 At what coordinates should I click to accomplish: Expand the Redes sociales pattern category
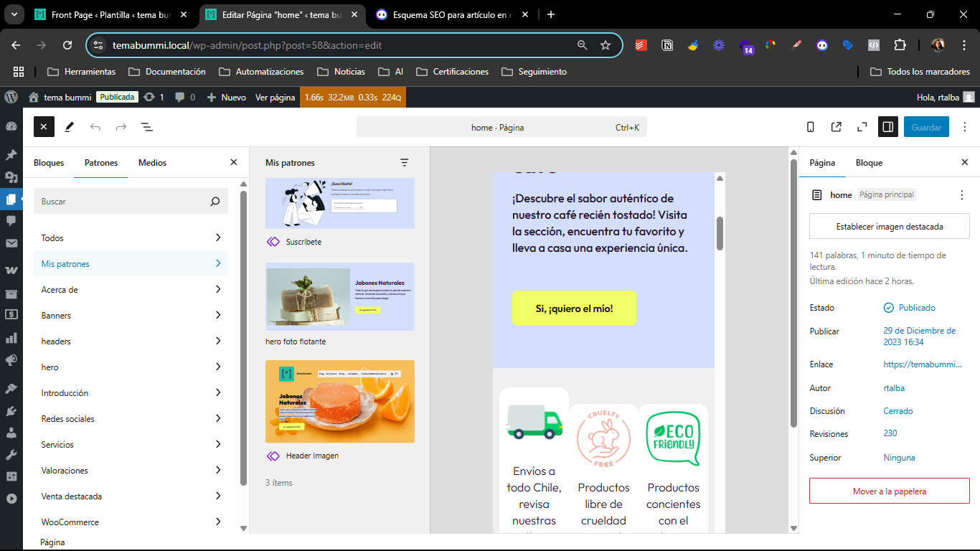pyautogui.click(x=131, y=419)
